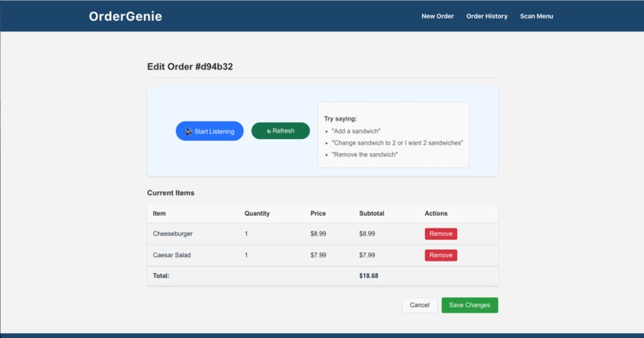Click the microphone icon in Start Listening

[x=189, y=131]
